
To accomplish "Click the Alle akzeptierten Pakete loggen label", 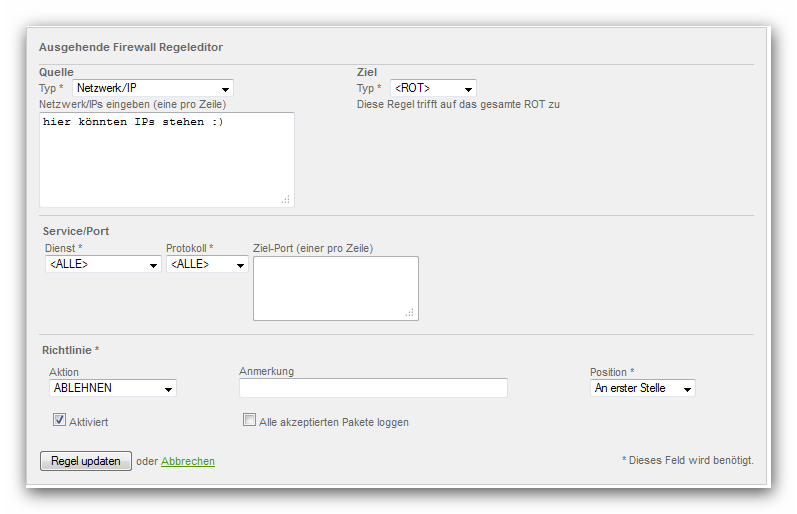I will [334, 422].
